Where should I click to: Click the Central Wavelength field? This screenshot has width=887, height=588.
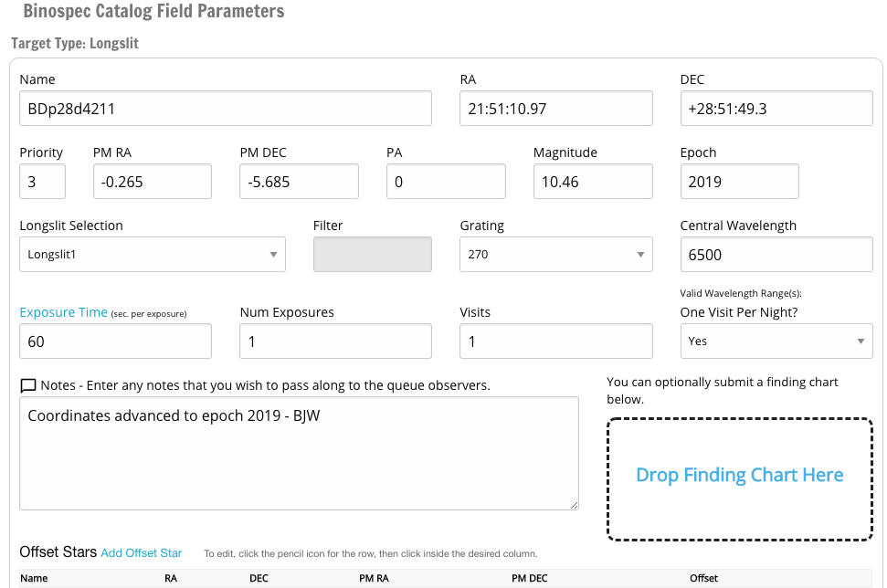click(776, 255)
